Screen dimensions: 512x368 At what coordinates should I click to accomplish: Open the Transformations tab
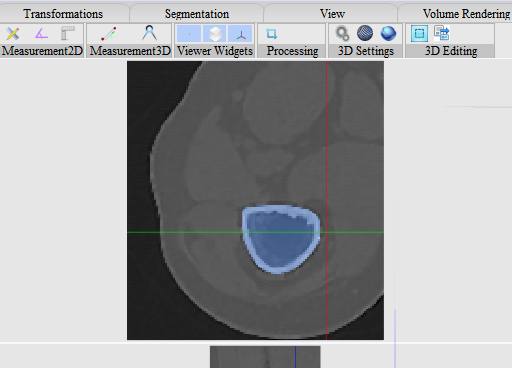(63, 14)
